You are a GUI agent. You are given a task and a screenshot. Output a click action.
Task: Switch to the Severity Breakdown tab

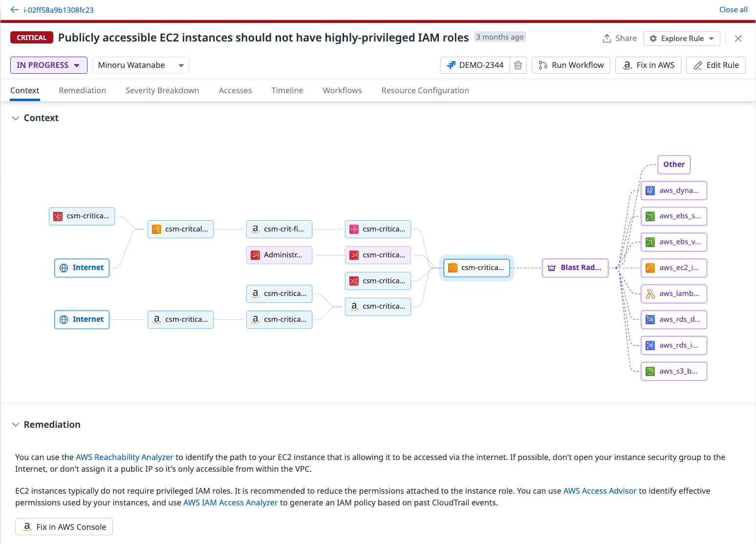point(162,90)
